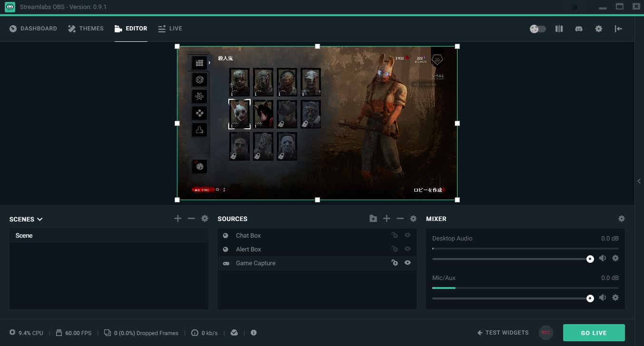Click the 9.4% CPU text
The width and height of the screenshot is (644, 346).
coord(30,333)
